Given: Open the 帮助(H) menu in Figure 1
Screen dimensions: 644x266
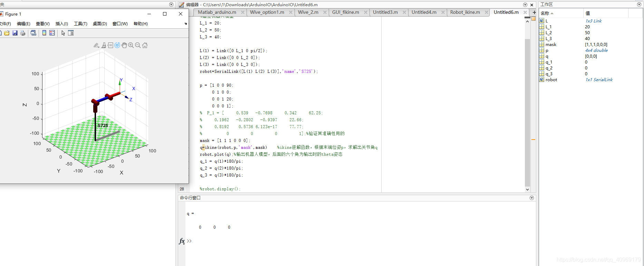Looking at the screenshot, I should click(141, 24).
